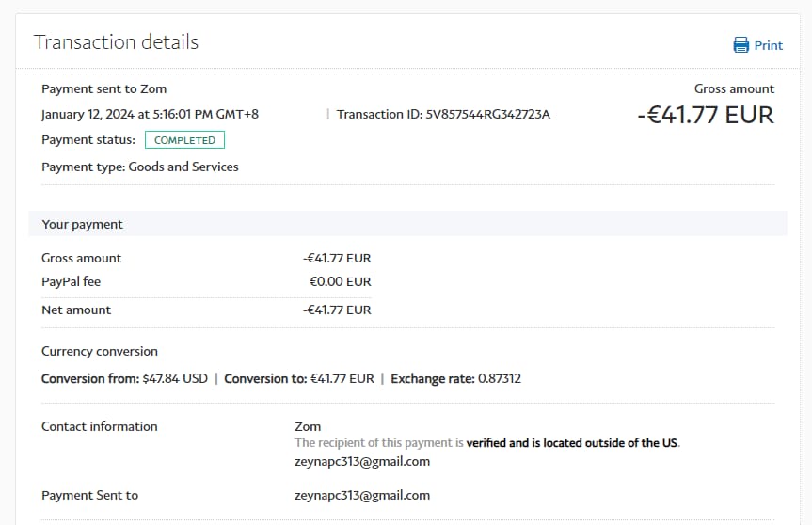The width and height of the screenshot is (812, 525).
Task: Click large -€41.77 EUR gross total
Action: [x=706, y=115]
